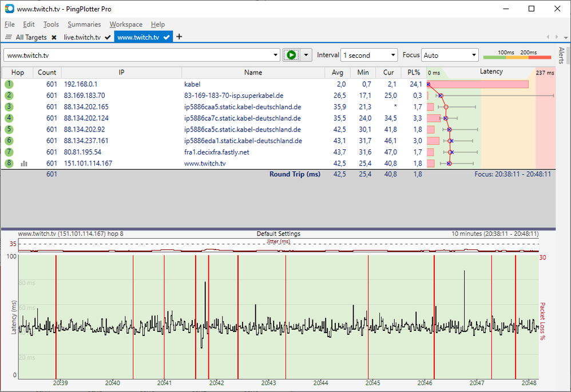The width and height of the screenshot is (571, 392).
Task: Click the Name column header
Action: point(253,73)
